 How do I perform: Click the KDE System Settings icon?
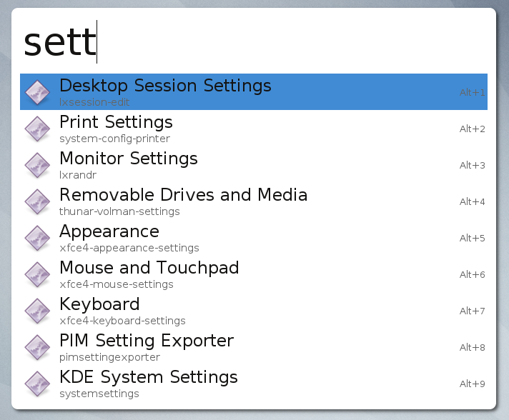pyautogui.click(x=37, y=384)
